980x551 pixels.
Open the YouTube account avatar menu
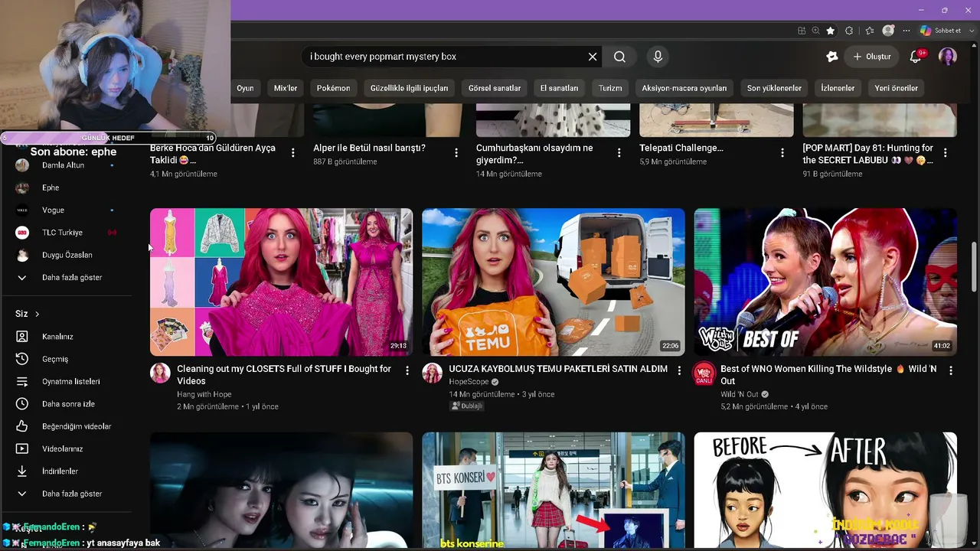pyautogui.click(x=948, y=57)
